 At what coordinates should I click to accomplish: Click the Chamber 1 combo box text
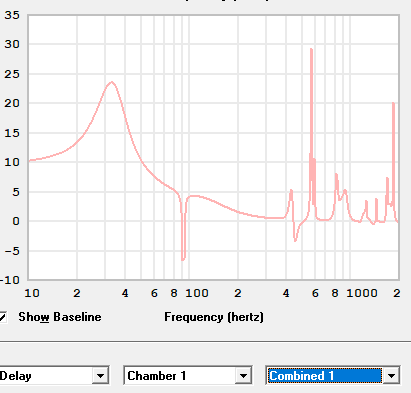pos(157,376)
